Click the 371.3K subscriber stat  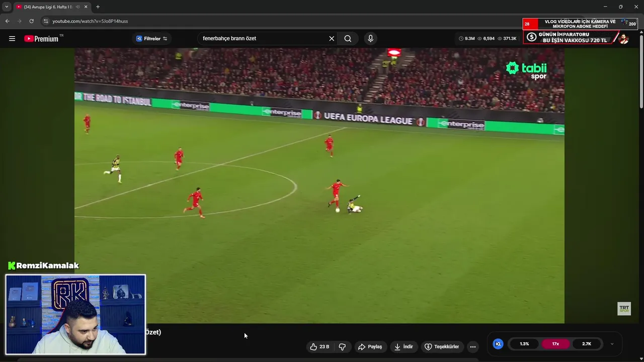click(507, 39)
